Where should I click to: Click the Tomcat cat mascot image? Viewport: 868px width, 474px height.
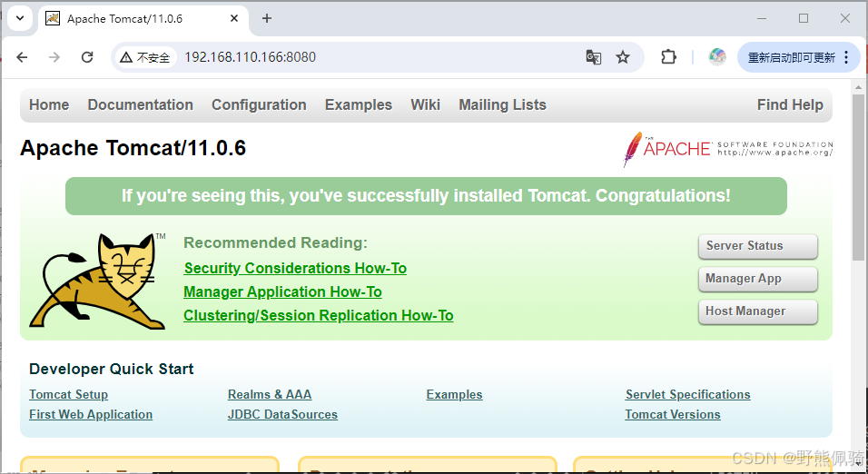[x=98, y=281]
